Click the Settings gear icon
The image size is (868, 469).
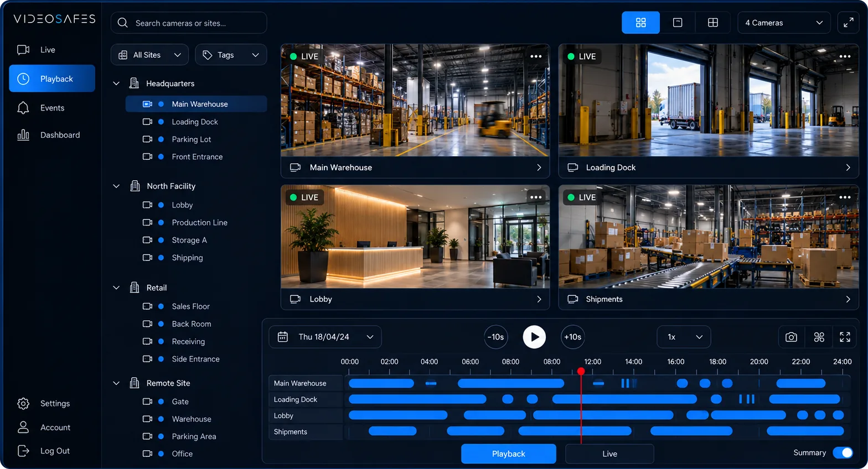(x=23, y=404)
